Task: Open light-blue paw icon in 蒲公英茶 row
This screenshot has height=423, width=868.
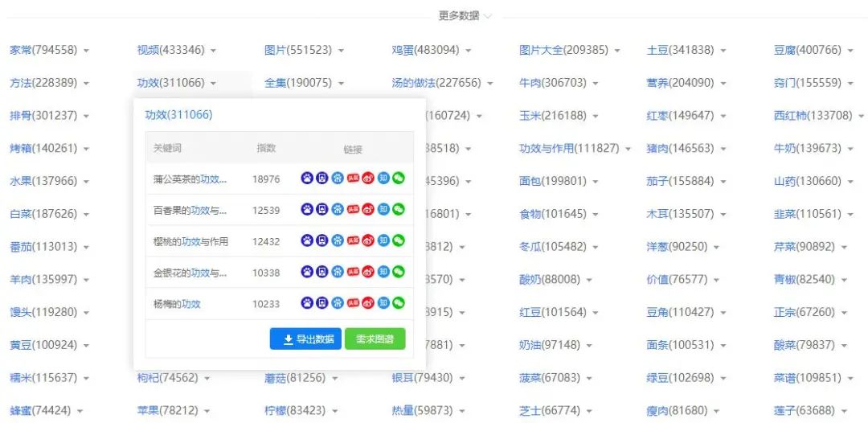Action: tap(338, 179)
